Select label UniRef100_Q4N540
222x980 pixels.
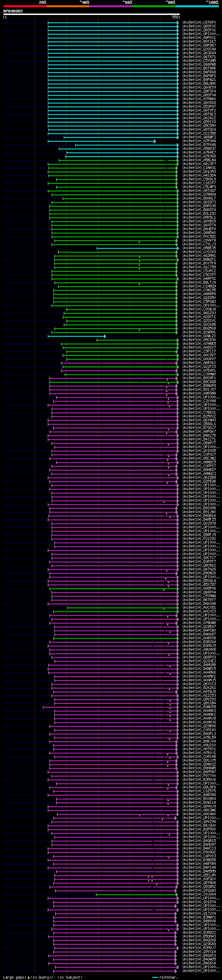click(199, 233)
